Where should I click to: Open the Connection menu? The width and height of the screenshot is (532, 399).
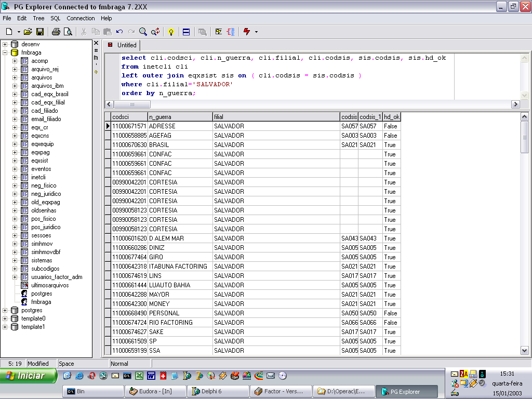(81, 18)
